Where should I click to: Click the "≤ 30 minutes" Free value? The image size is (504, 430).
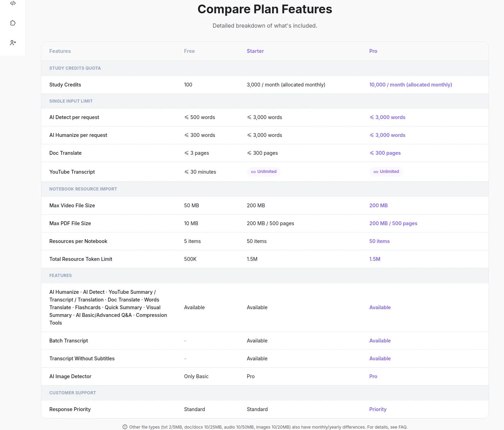click(200, 172)
